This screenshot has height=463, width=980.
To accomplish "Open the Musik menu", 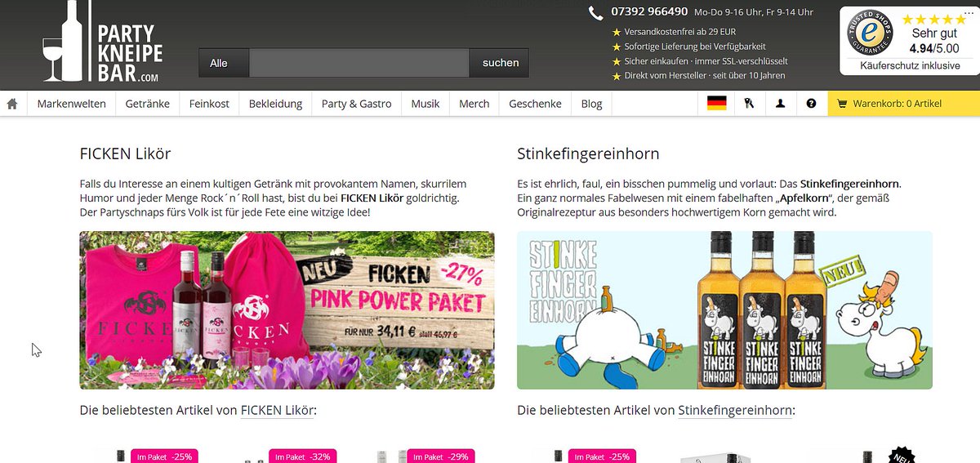I will pyautogui.click(x=425, y=104).
